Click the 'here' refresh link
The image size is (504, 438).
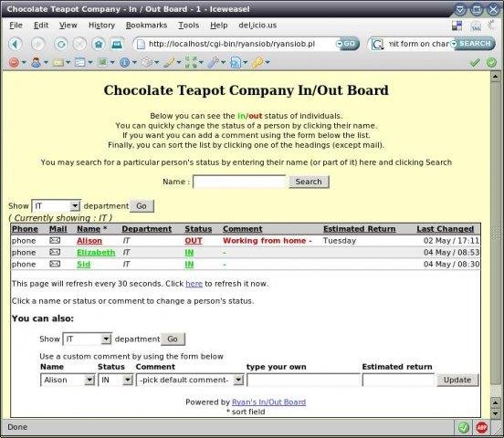pyautogui.click(x=194, y=284)
